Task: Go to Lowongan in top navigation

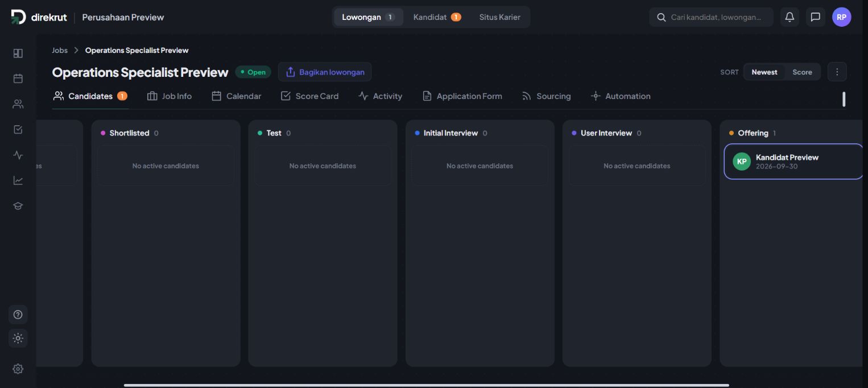Action: pos(369,17)
